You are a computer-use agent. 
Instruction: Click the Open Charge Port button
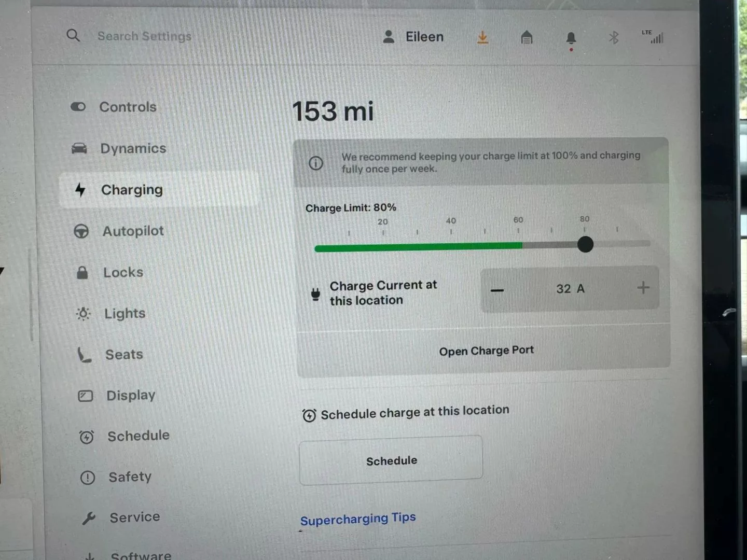coord(486,351)
